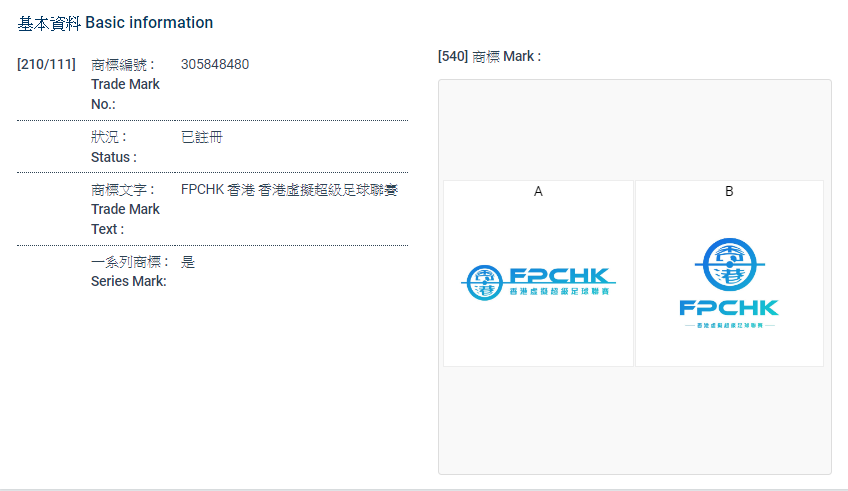Click the 一系列商標 Series Mark label
The image size is (848, 491).
tap(129, 271)
